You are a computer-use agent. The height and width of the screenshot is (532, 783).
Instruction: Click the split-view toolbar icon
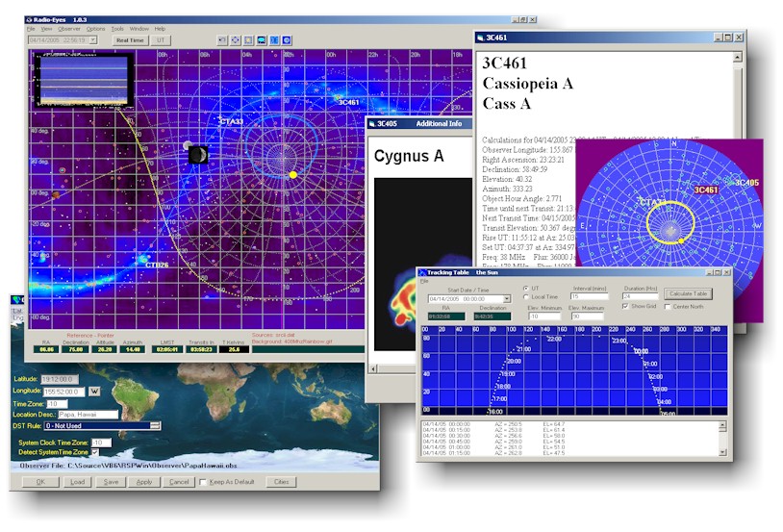click(x=274, y=40)
